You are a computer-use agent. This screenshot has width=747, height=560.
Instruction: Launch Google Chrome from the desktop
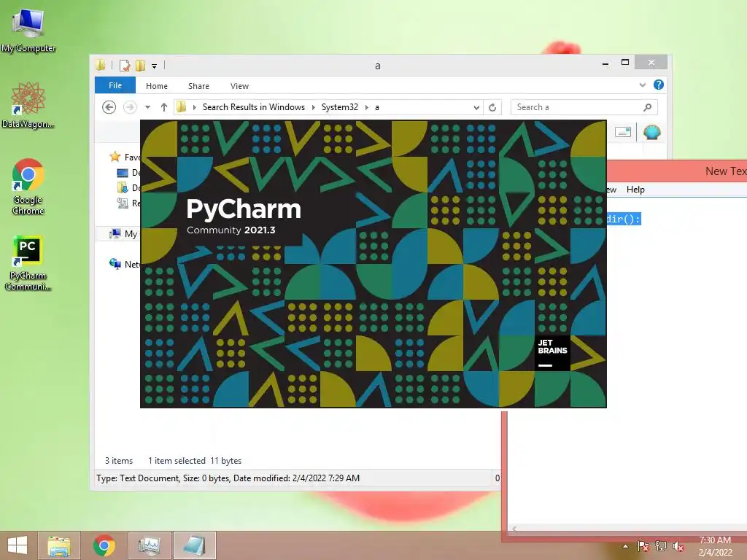pos(28,186)
